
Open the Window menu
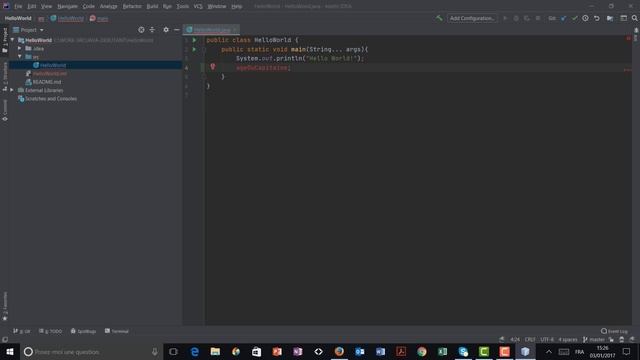217,6
